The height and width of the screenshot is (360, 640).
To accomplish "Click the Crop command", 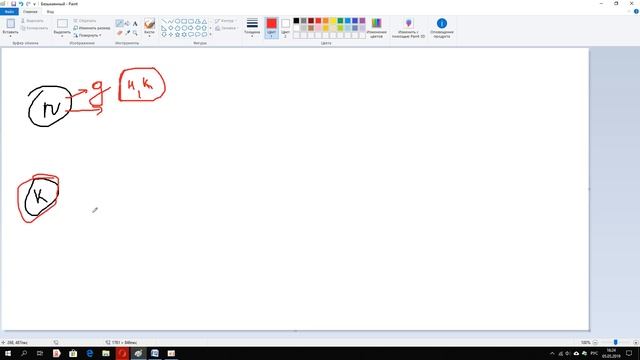I will pos(85,20).
